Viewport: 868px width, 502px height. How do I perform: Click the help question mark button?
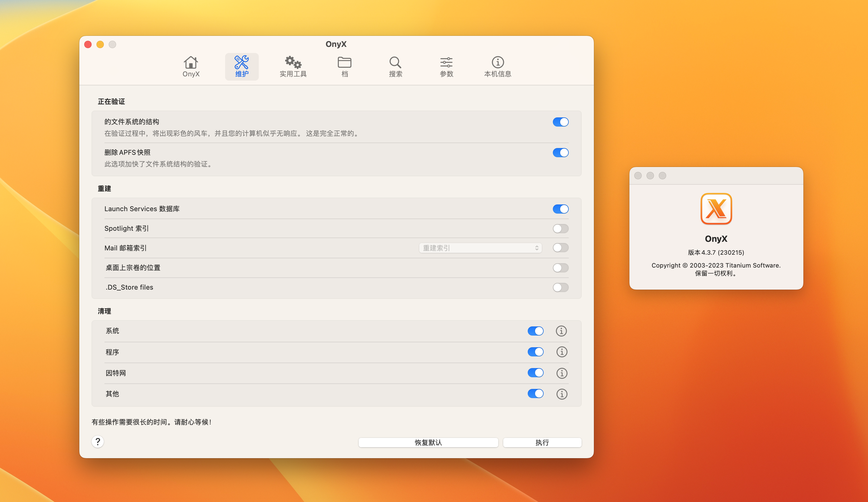click(98, 442)
